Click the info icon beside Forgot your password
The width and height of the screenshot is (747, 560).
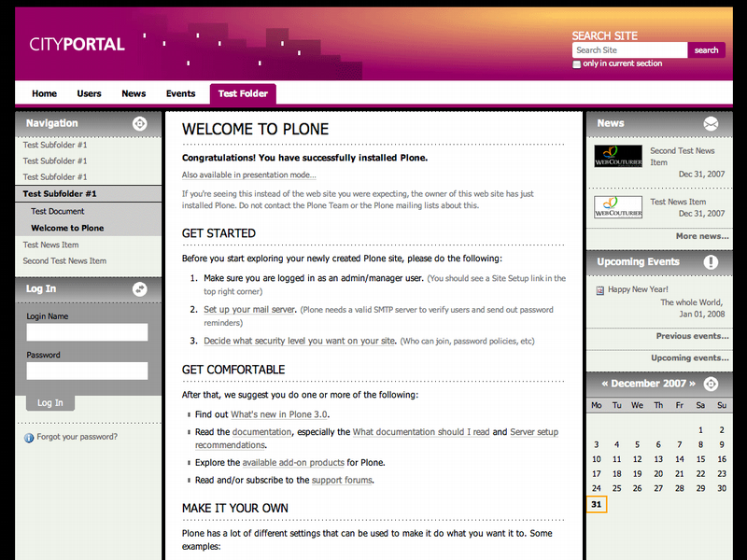coord(29,437)
